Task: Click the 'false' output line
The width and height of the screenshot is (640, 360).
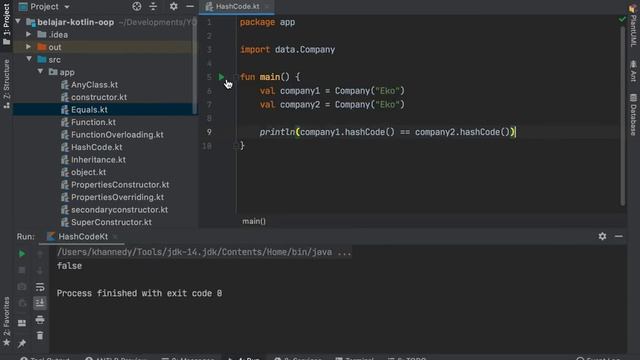Action: point(69,266)
